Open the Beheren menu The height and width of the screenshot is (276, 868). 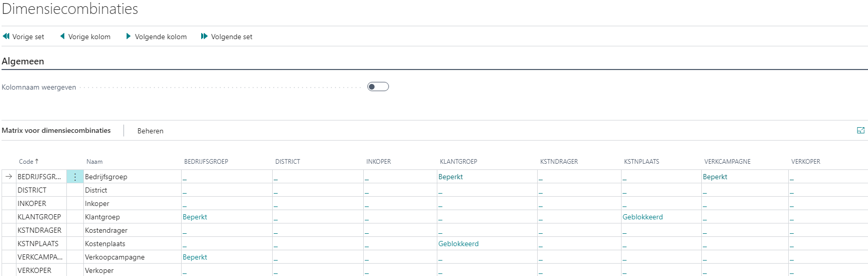point(150,131)
